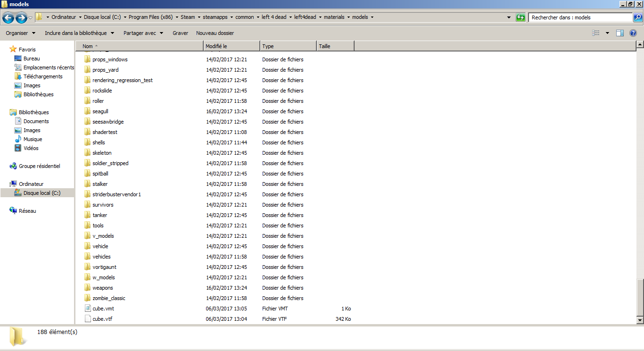This screenshot has width=644, height=351.
Task: Select the vortigaunt folder name
Action: pyautogui.click(x=105, y=267)
